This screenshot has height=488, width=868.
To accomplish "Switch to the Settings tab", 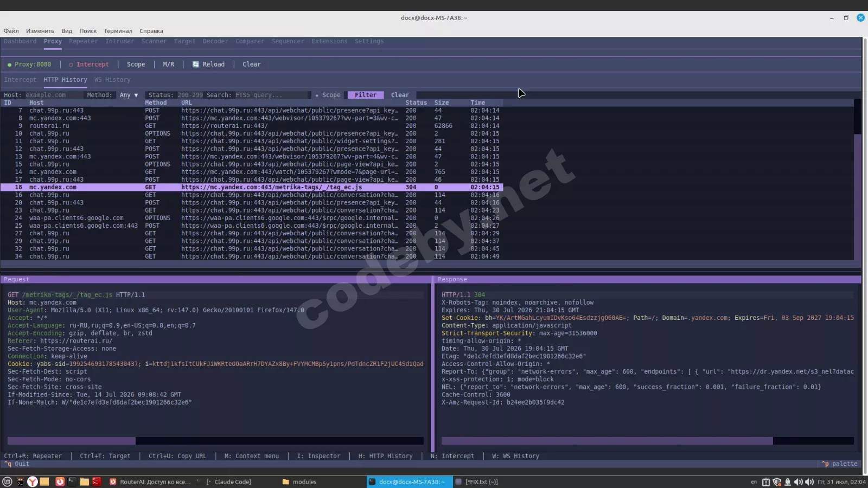I will [x=369, y=41].
